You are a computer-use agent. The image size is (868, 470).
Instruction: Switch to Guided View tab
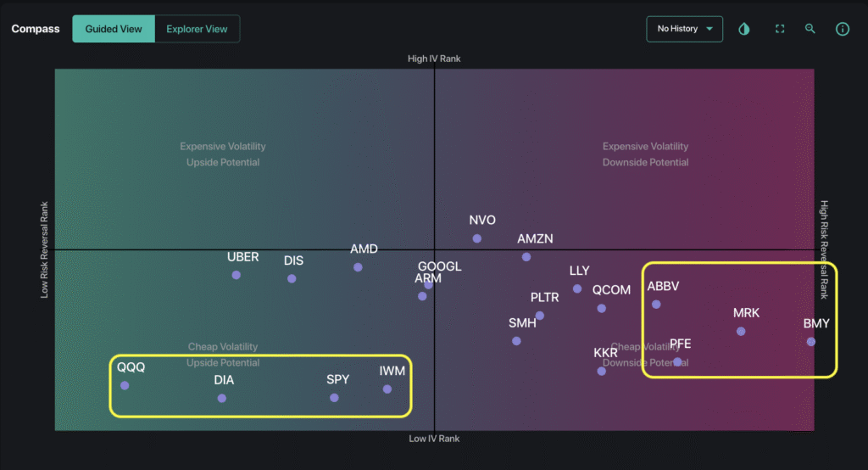click(x=114, y=29)
